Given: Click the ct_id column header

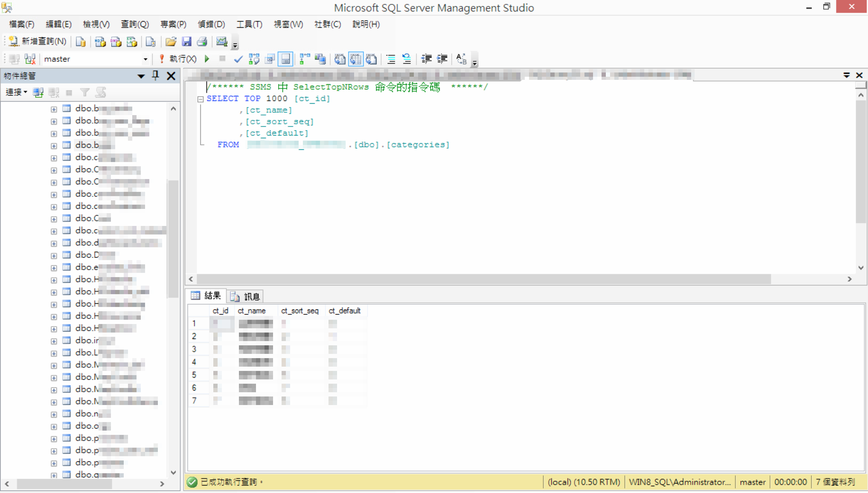Looking at the screenshot, I should coord(221,311).
